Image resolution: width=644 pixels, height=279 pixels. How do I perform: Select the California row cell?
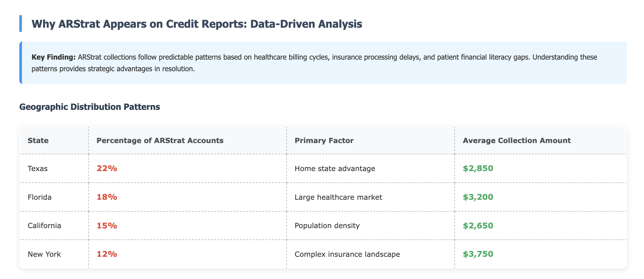pos(54,226)
